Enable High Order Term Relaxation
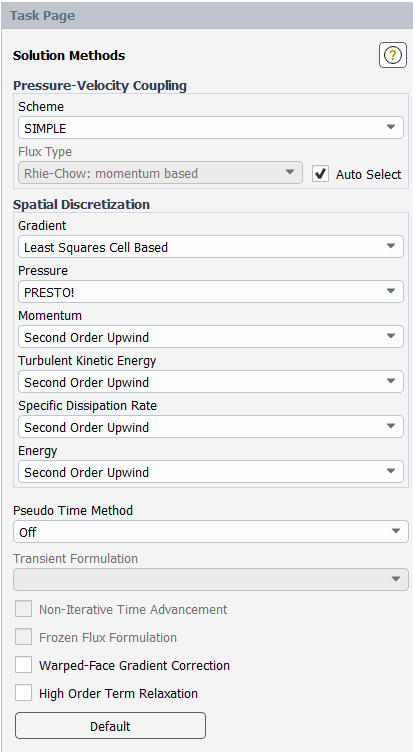Image resolution: width=413 pixels, height=752 pixels. (24, 693)
